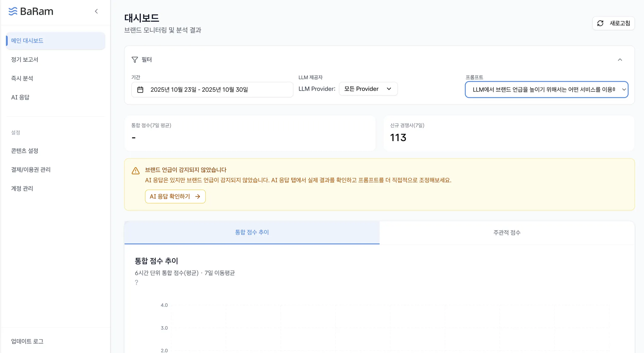Viewport: 644px width, 353px height.
Task: Open AI 응답 sidebar item
Action: pyautogui.click(x=20, y=97)
